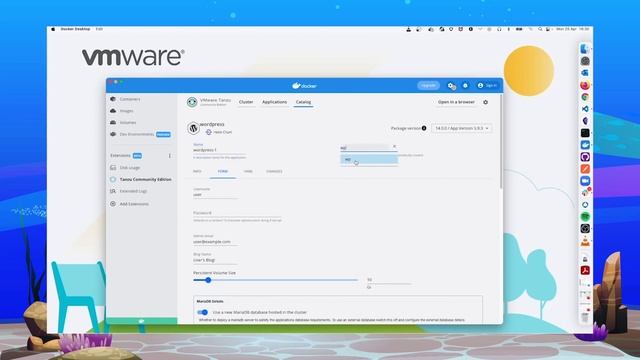
Task: Switch to the Catalog tab
Action: pos(303,102)
